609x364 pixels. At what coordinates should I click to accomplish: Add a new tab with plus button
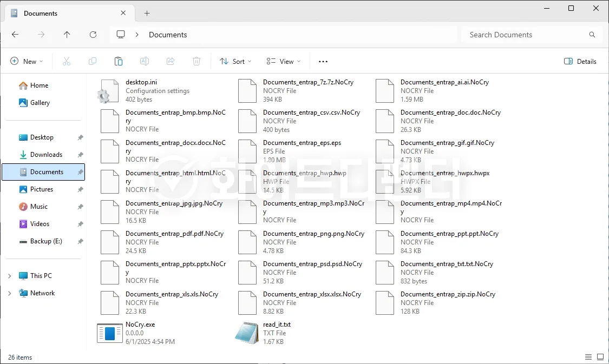147,13
